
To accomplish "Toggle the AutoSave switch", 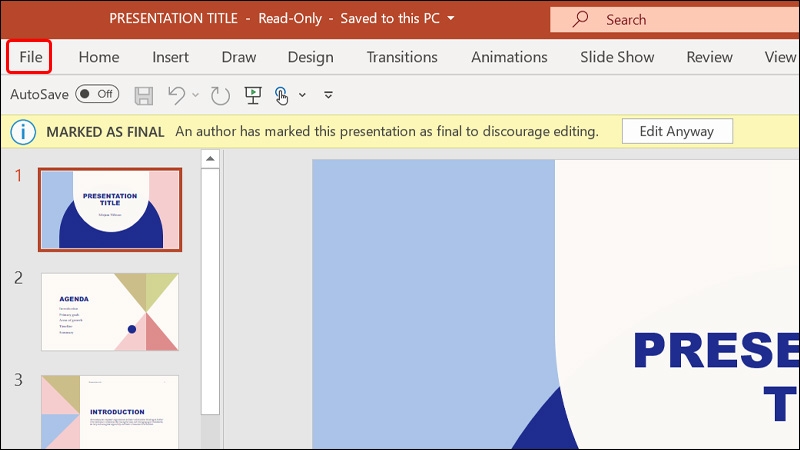I will (x=97, y=94).
